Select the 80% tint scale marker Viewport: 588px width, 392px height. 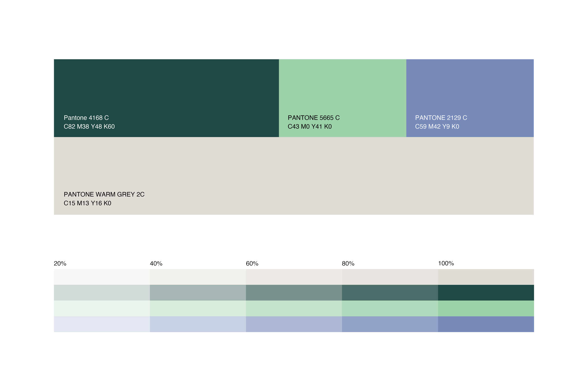click(348, 264)
